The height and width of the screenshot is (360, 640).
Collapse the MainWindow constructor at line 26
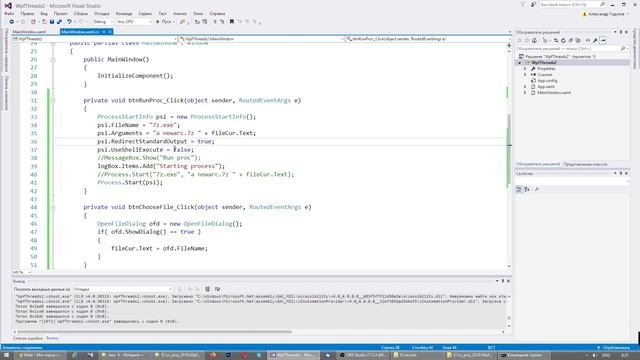(53, 60)
